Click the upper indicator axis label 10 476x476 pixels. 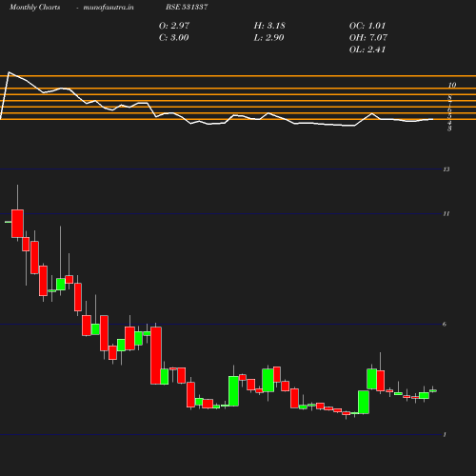(452, 85)
